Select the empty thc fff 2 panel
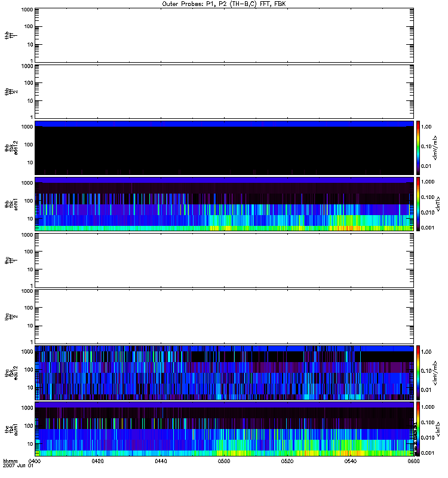The width and height of the screenshot is (448, 478). tap(224, 317)
